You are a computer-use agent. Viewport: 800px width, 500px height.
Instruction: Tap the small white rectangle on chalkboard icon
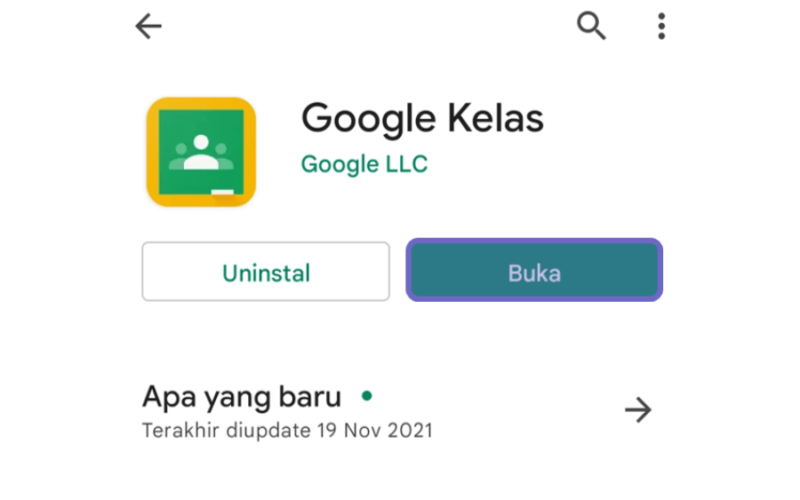[x=222, y=192]
